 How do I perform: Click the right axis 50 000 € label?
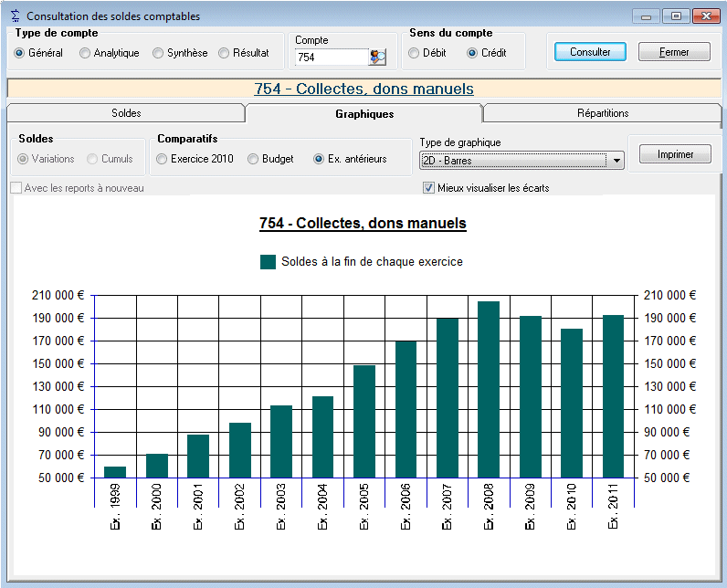point(667,478)
